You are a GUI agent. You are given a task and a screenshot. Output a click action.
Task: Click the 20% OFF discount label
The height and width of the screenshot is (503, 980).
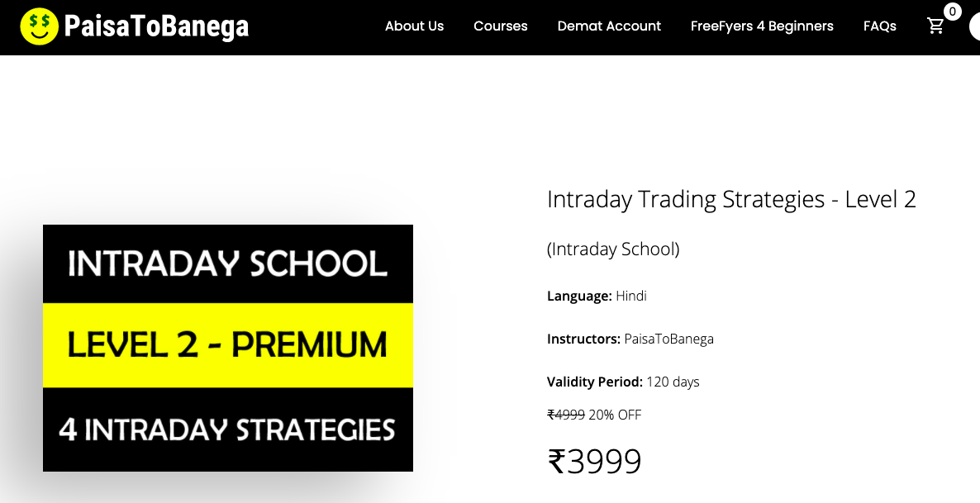(614, 415)
